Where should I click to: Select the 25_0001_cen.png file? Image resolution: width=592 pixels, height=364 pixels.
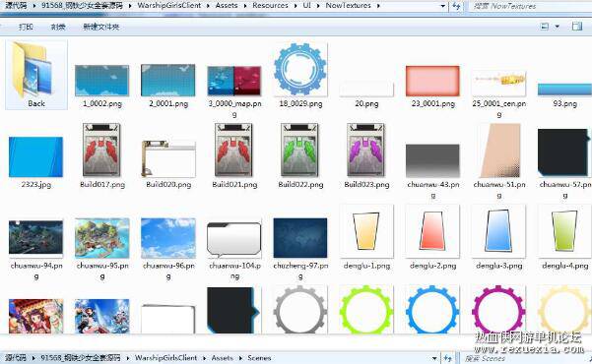point(498,94)
